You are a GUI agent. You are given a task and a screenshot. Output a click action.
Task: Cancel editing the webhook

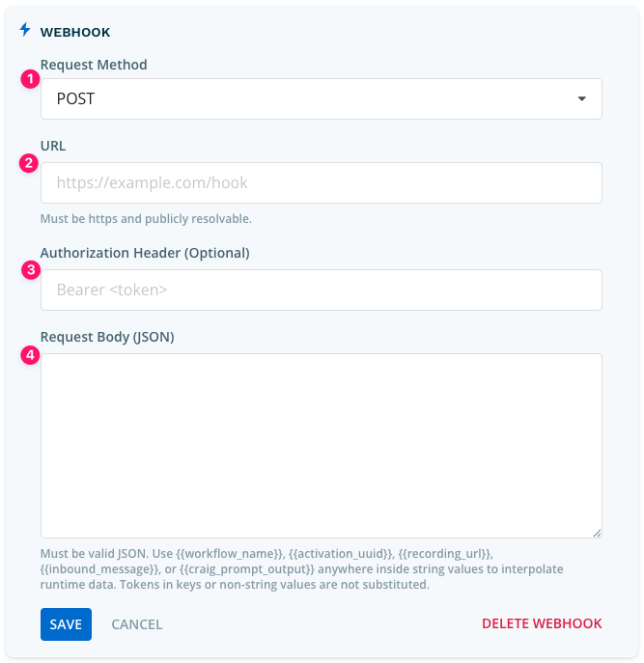pyautogui.click(x=137, y=624)
